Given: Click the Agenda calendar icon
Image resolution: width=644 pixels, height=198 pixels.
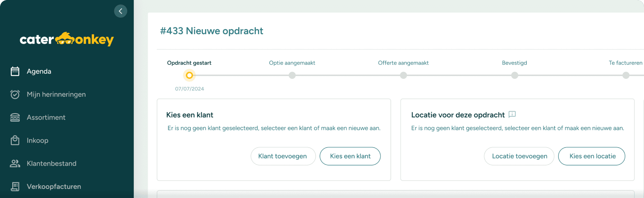Looking at the screenshot, I should coord(15,71).
